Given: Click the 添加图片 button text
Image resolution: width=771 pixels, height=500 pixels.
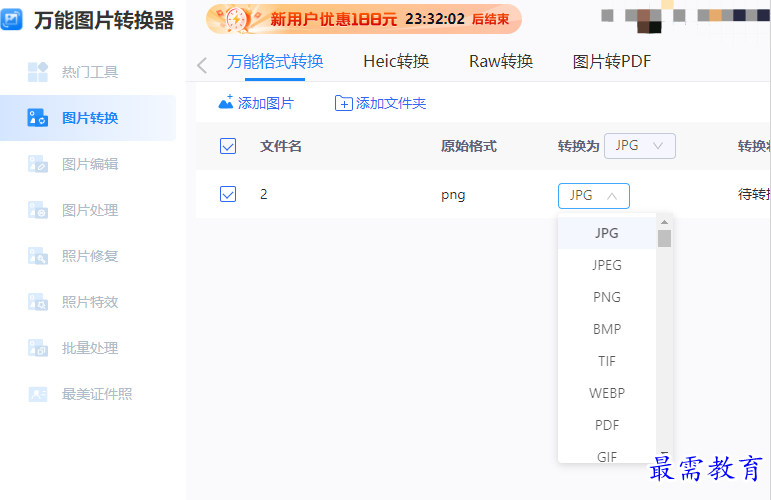Looking at the screenshot, I should pyautogui.click(x=266, y=103).
